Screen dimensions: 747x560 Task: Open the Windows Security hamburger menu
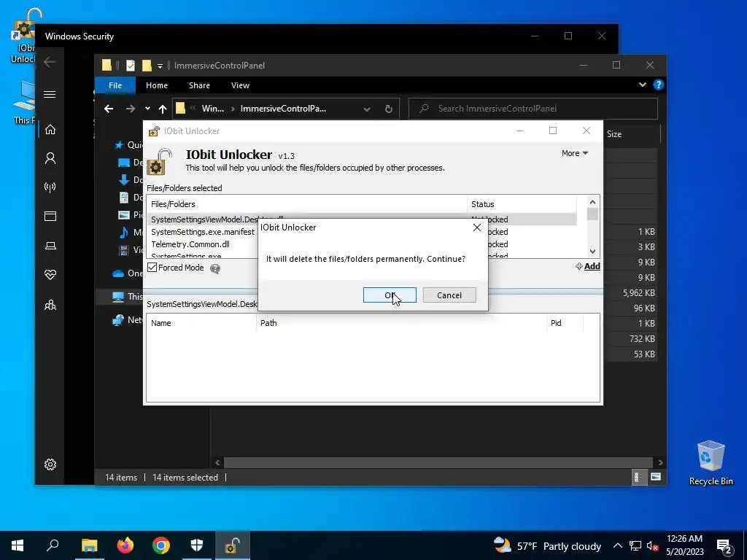tap(50, 94)
